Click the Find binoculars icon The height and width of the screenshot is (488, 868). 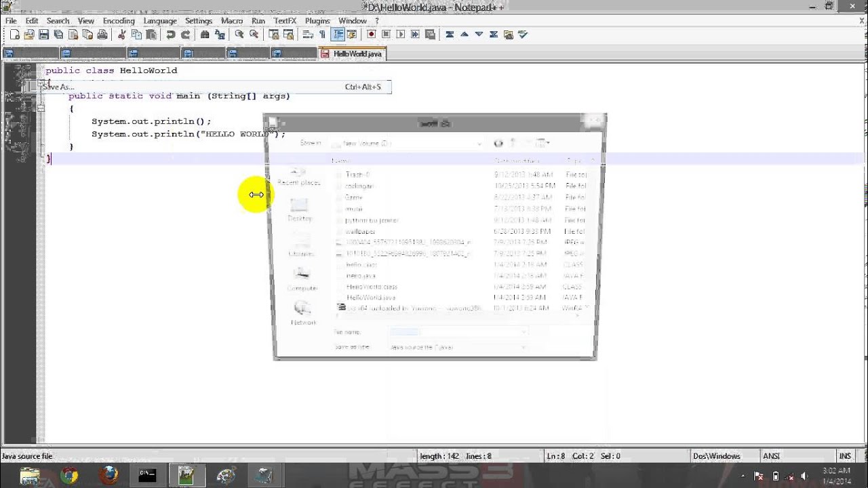pyautogui.click(x=205, y=35)
